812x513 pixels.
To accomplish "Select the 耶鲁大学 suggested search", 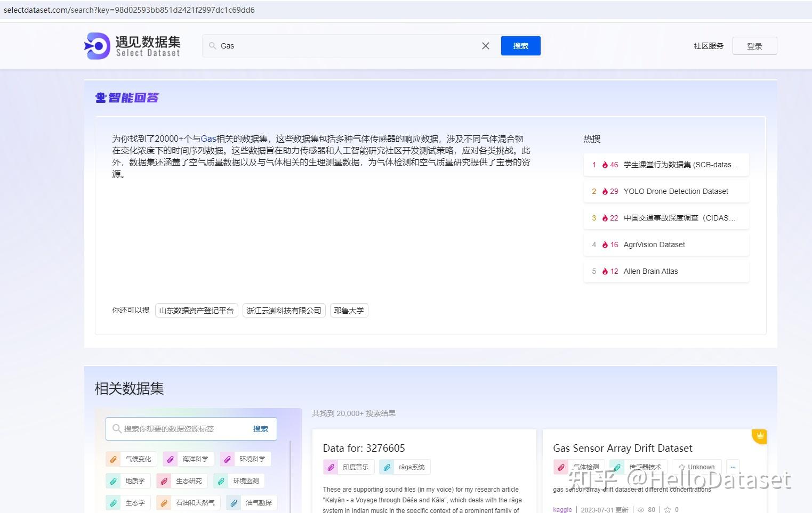I will pos(349,310).
